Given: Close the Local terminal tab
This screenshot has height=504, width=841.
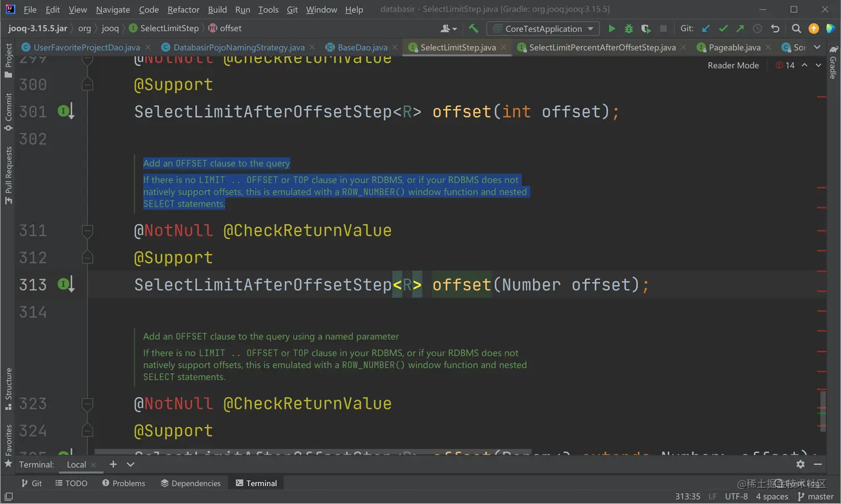Looking at the screenshot, I should tap(93, 465).
